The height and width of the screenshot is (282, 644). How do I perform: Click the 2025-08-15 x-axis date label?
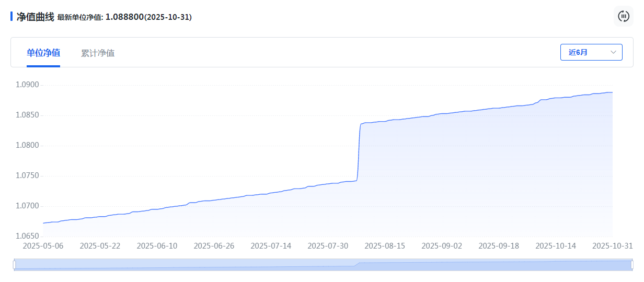coord(385,245)
